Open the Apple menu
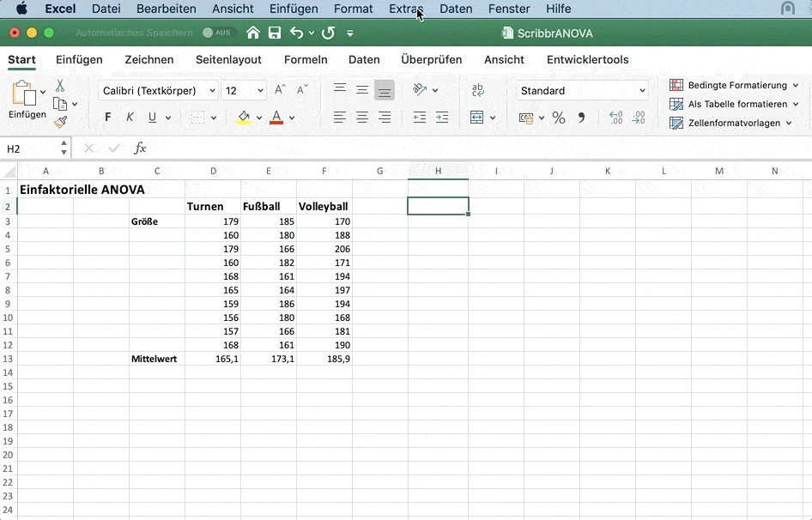 coord(21,9)
